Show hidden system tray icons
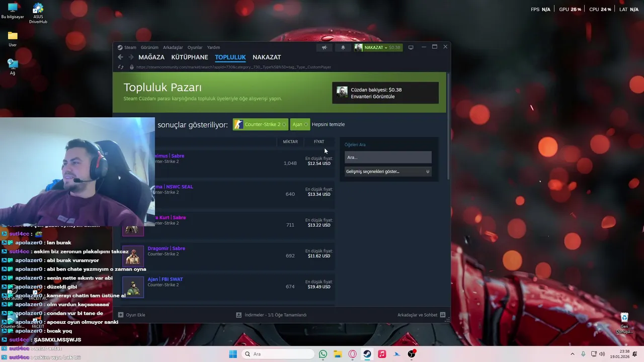 coord(572,354)
